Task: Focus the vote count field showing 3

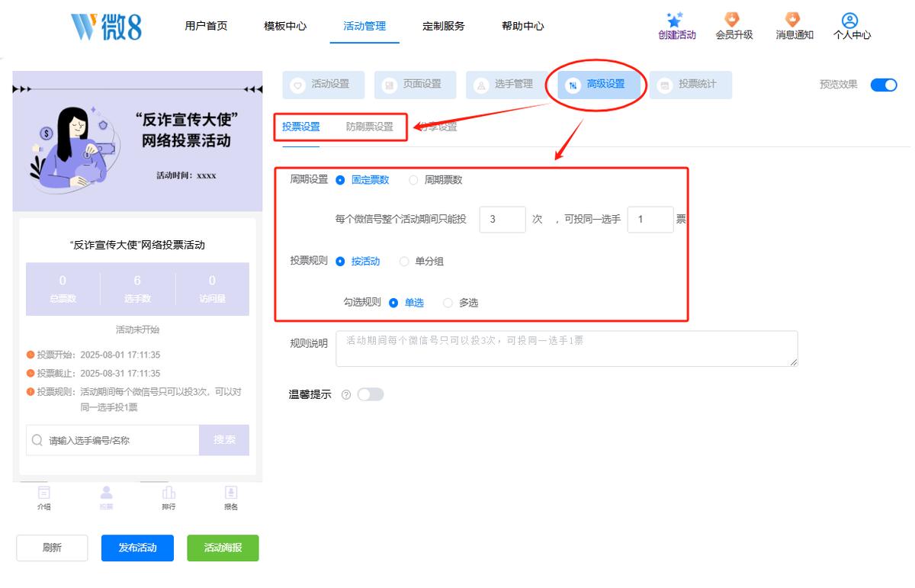Action: [502, 220]
